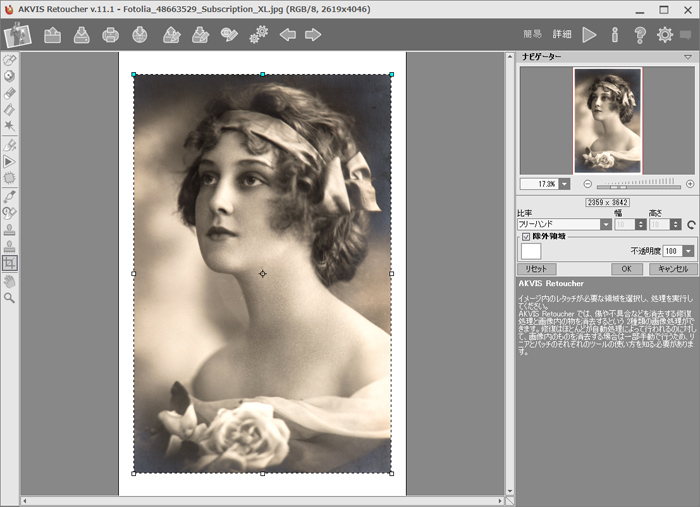Select the Exclusion Tool circular icon

click(9, 76)
